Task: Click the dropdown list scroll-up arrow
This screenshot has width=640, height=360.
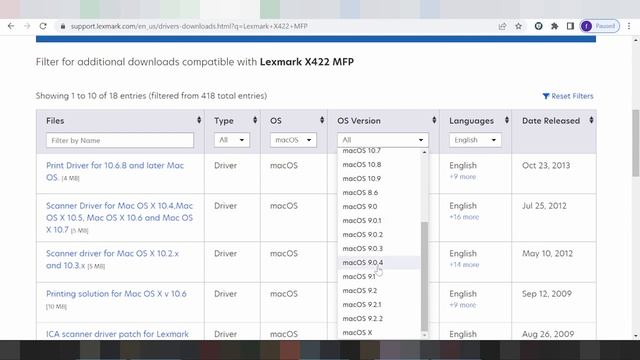Action: coord(424,152)
